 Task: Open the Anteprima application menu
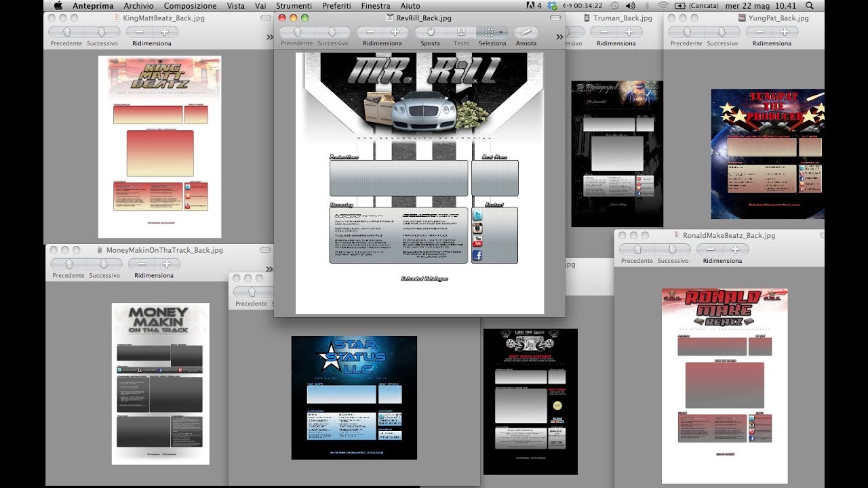pyautogui.click(x=94, y=5)
